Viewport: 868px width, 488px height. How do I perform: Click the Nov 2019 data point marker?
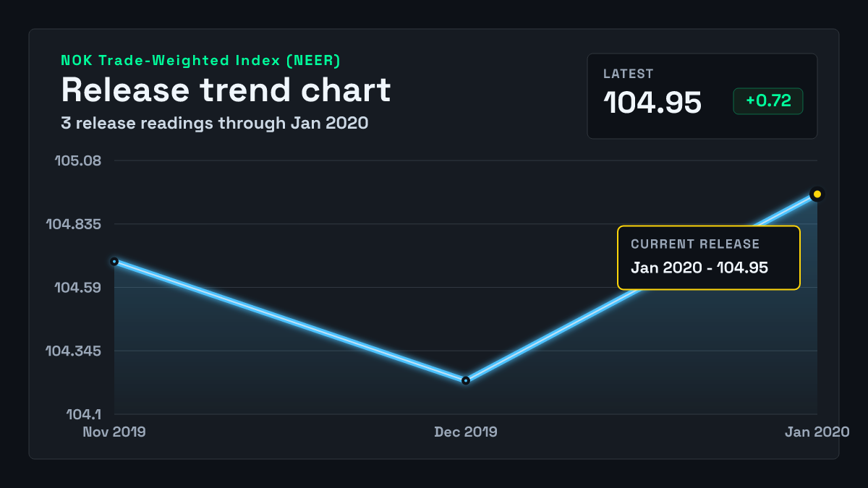click(x=114, y=261)
